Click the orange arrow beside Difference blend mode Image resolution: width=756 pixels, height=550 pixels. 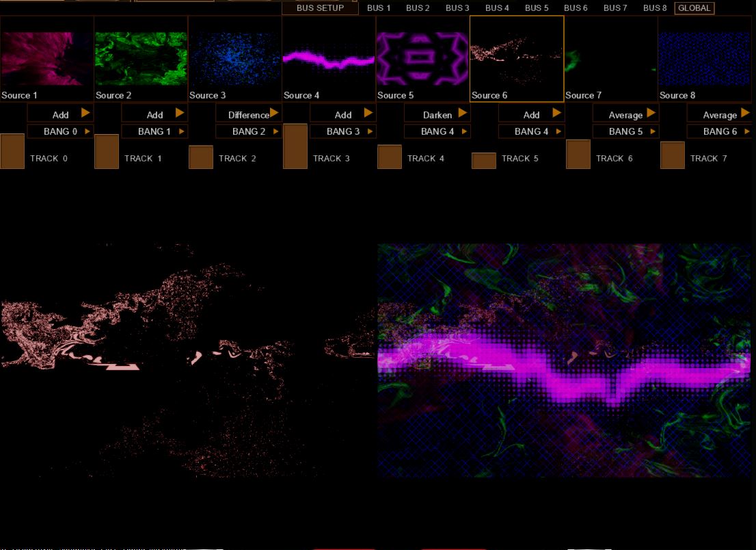pos(274,113)
